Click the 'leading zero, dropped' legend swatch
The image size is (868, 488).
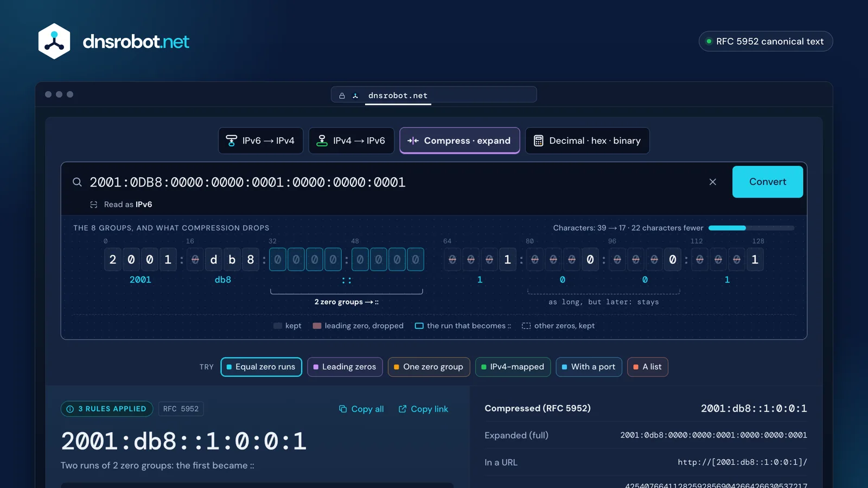pyautogui.click(x=317, y=326)
